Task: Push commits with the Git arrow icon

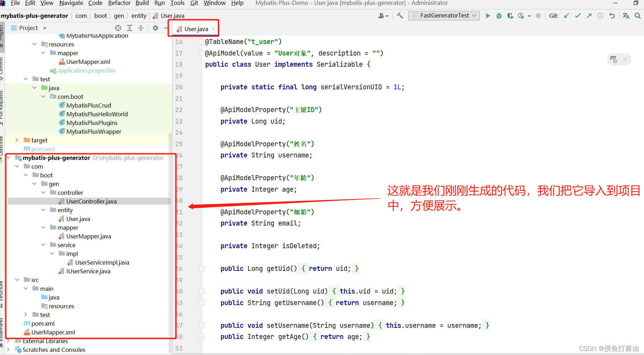Action: click(x=589, y=16)
